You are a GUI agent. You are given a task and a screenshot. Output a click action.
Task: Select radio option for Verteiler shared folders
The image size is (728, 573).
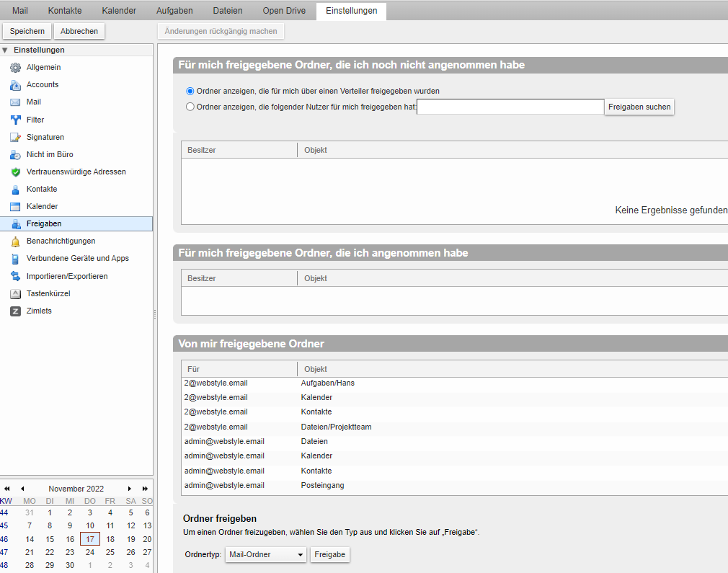pos(190,92)
